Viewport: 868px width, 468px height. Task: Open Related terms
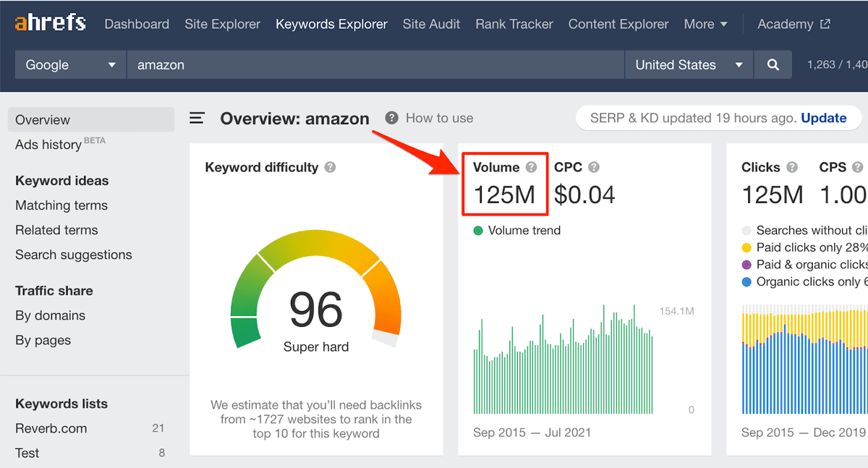(56, 230)
